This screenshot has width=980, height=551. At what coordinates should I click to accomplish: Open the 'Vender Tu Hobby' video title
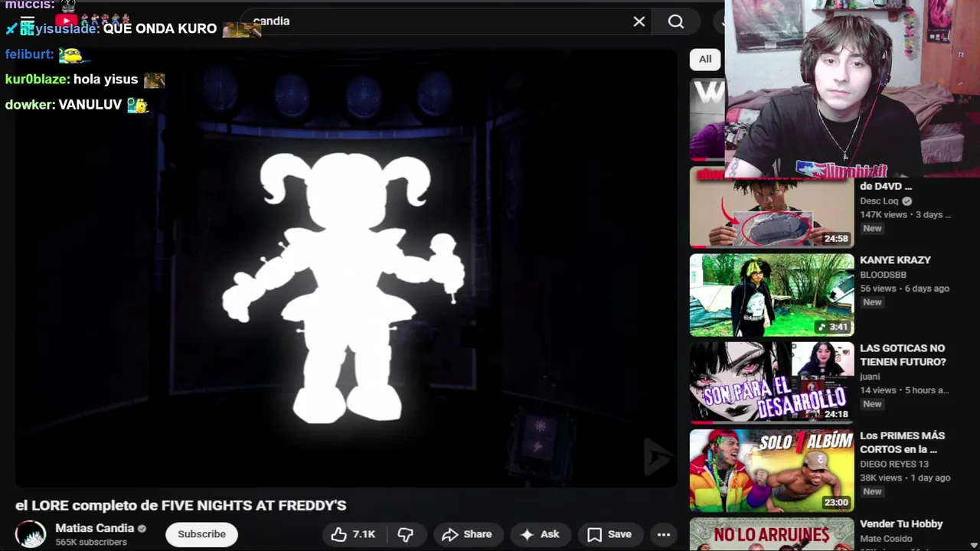(x=901, y=524)
